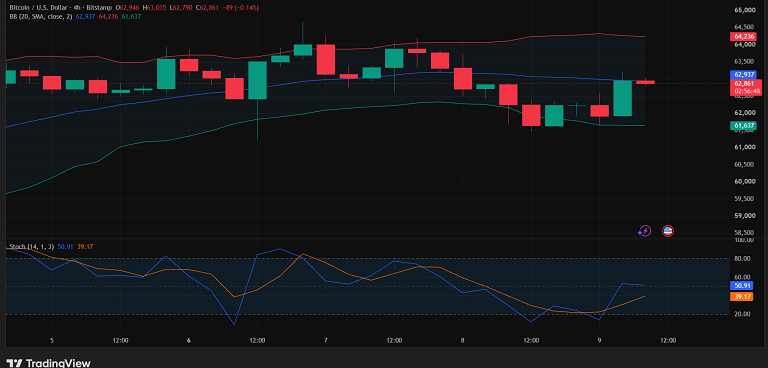This screenshot has width=768, height=368.
Task: Click the red 64,236 price axis label
Action: (743, 36)
